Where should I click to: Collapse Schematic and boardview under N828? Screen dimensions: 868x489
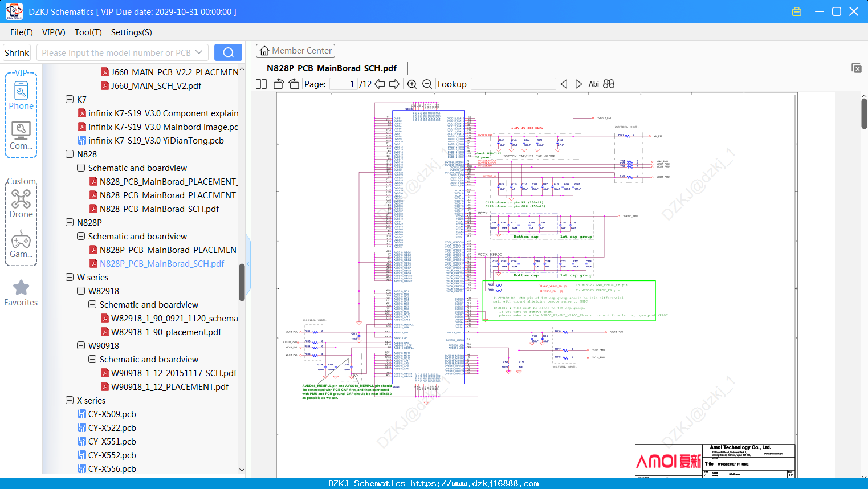[x=81, y=168]
